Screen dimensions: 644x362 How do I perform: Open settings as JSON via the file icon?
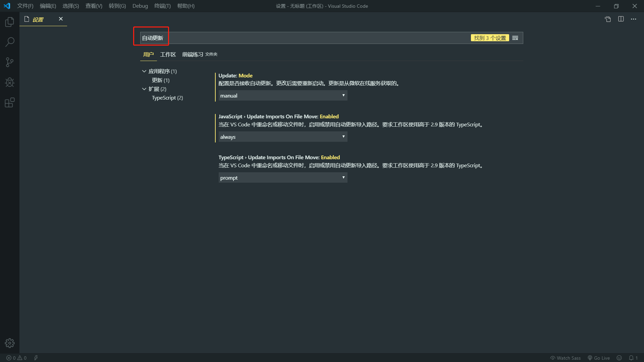tap(608, 19)
